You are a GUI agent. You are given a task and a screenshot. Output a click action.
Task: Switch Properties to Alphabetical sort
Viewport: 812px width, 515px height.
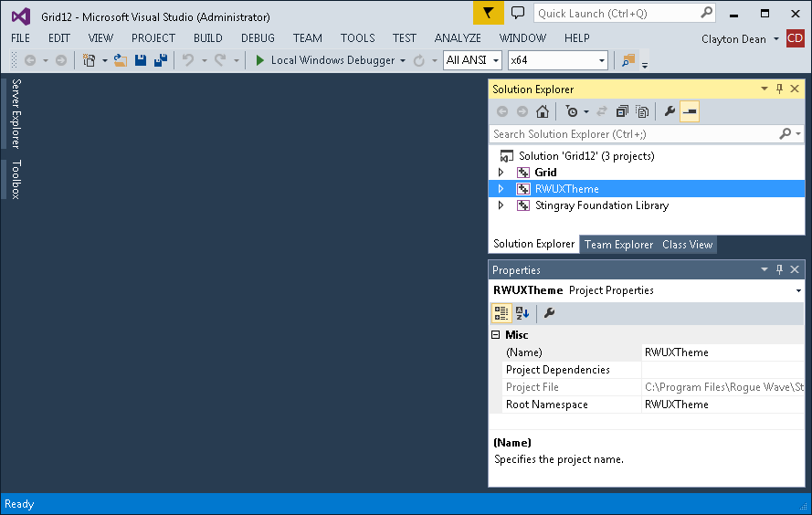[x=522, y=312]
